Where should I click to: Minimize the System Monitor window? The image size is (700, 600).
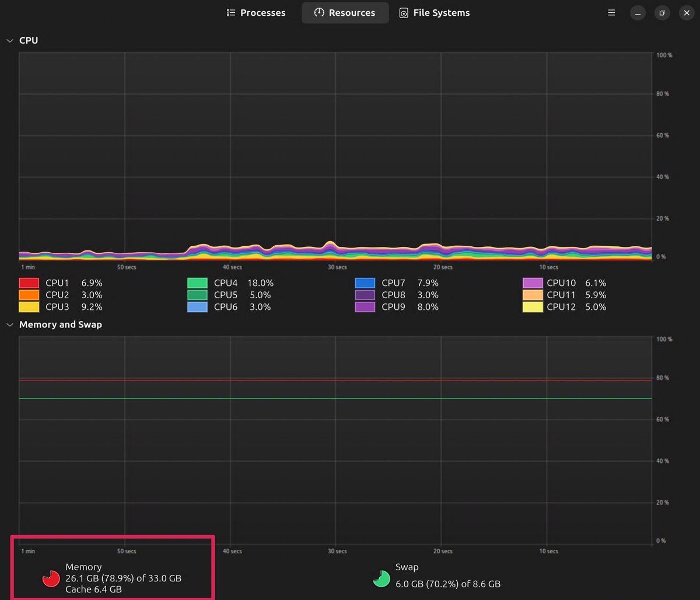[638, 13]
